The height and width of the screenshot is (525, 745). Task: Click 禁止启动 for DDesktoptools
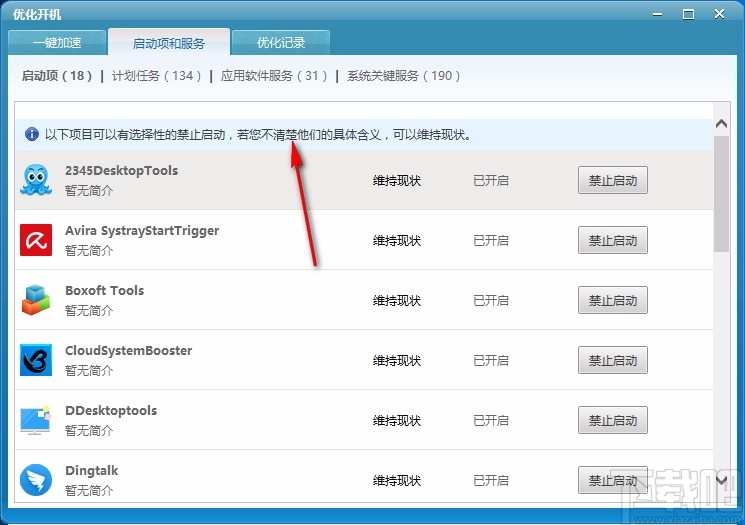[x=612, y=420]
